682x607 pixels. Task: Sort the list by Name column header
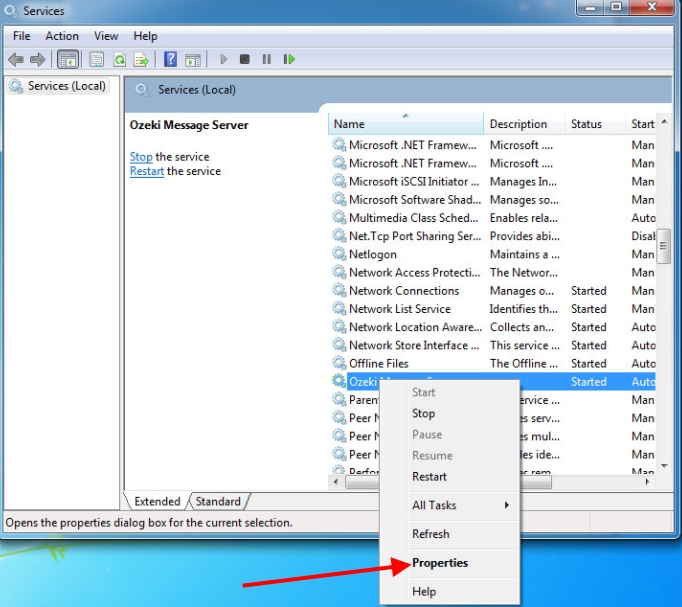pyautogui.click(x=405, y=124)
